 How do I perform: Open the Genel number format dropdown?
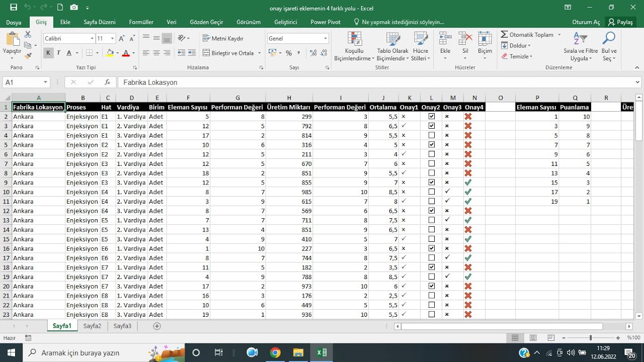coord(326,38)
